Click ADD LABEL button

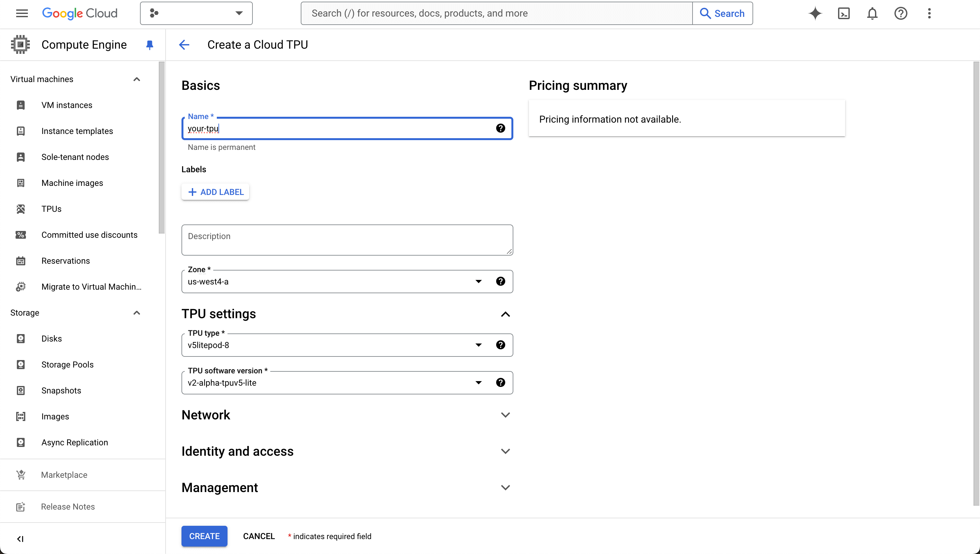coord(216,191)
